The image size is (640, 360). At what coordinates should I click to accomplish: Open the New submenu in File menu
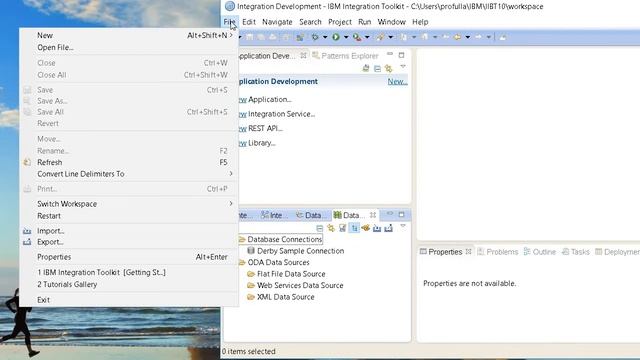(x=129, y=36)
